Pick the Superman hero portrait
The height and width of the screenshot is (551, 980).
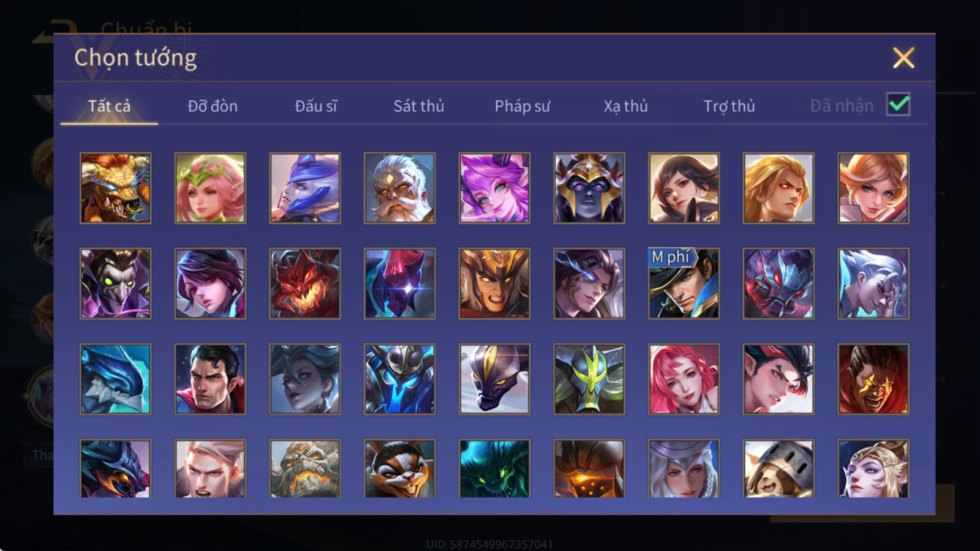pyautogui.click(x=210, y=379)
